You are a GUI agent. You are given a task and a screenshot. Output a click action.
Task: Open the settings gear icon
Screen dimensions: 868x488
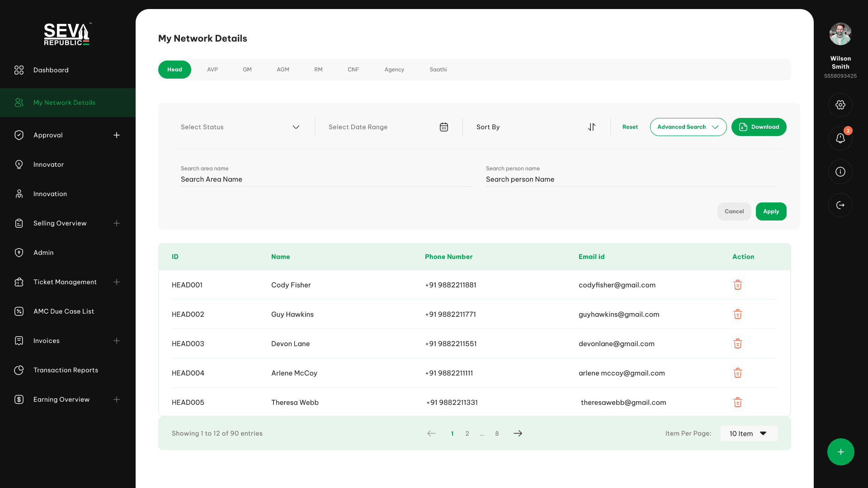(840, 105)
